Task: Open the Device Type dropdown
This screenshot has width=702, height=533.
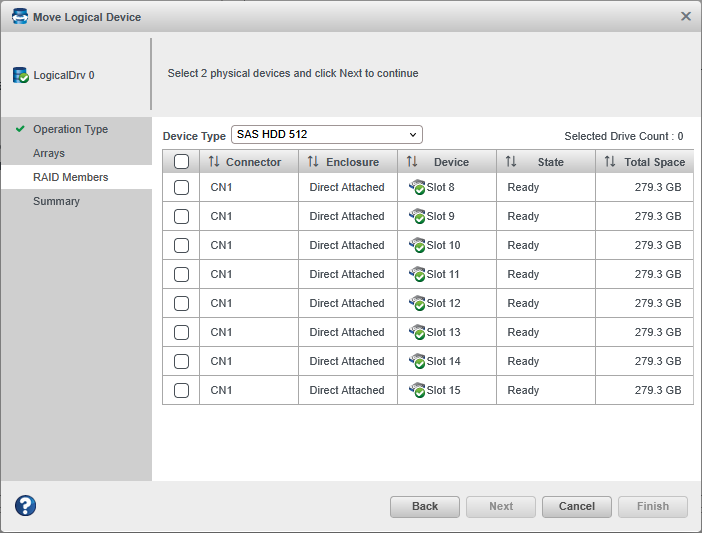Action: pos(327,135)
